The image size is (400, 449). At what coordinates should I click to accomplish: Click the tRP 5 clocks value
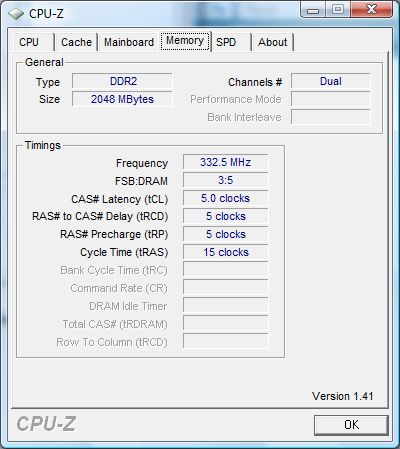pos(226,234)
